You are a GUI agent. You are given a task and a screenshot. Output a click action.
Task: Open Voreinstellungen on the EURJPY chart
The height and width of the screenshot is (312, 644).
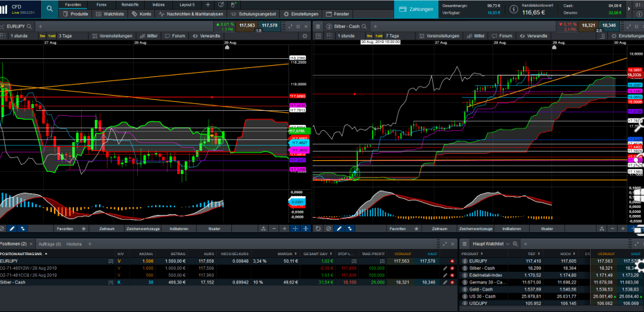[113, 35]
